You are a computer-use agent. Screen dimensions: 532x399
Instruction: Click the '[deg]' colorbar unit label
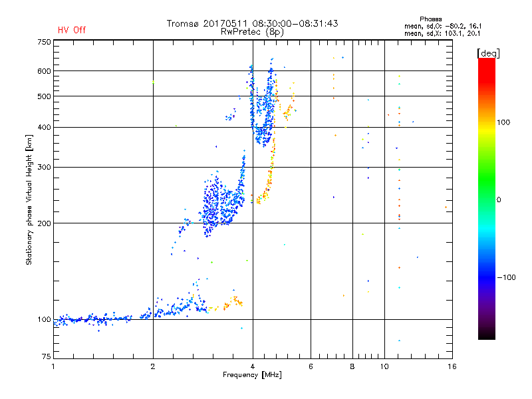[x=488, y=53]
